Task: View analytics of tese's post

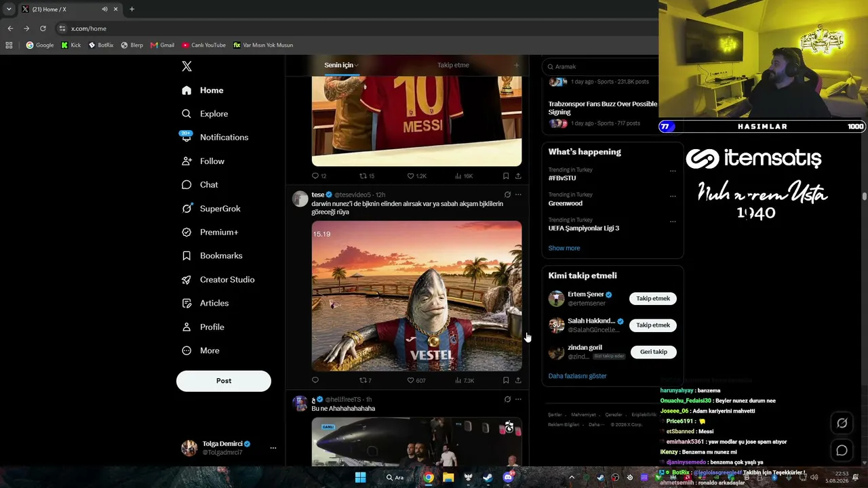Action: [465, 380]
